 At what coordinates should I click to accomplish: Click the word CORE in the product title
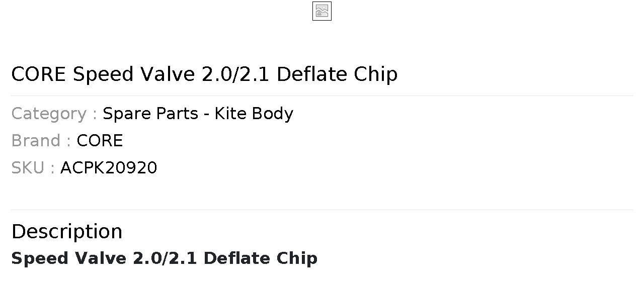(x=38, y=74)
